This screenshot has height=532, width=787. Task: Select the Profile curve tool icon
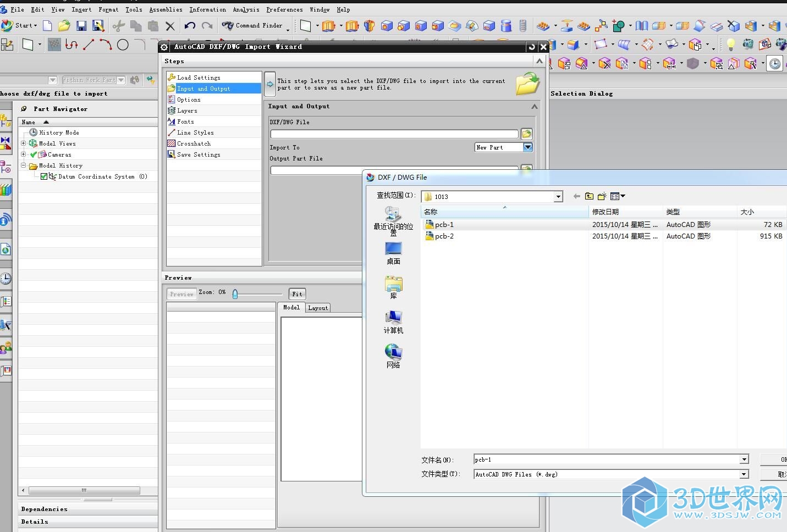tap(71, 45)
